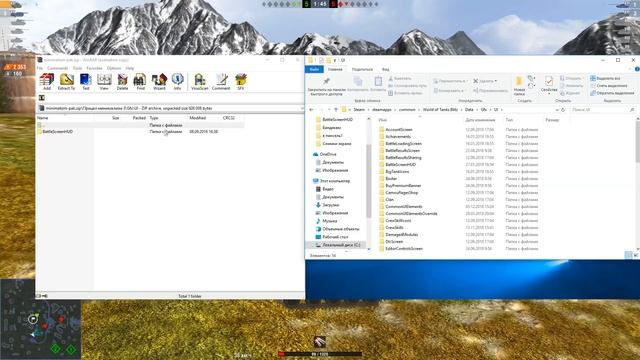Sort WinRAR list by Name column

[x=65, y=118]
